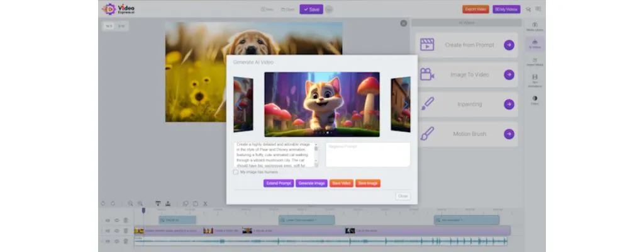Delete the top text track with its trash icon
This screenshot has height=252, width=644.
(126, 220)
